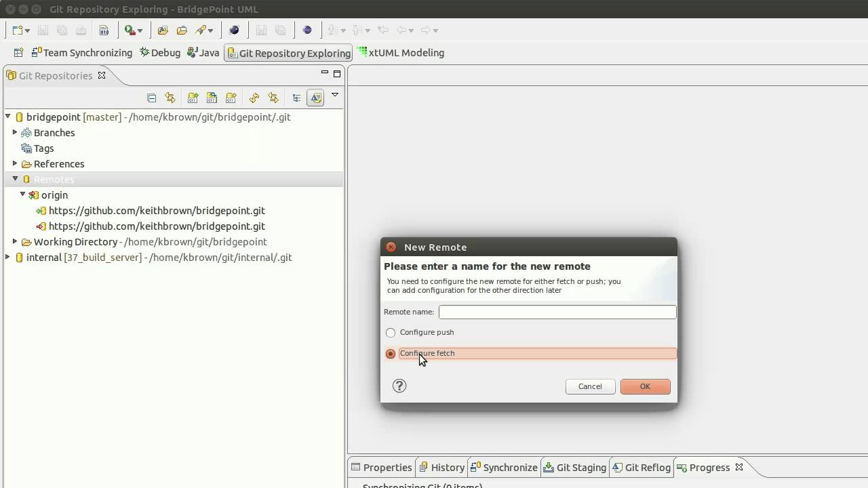Switch to xtUML Modeling perspective
Screen dimensions: 868x488
click(x=401, y=53)
